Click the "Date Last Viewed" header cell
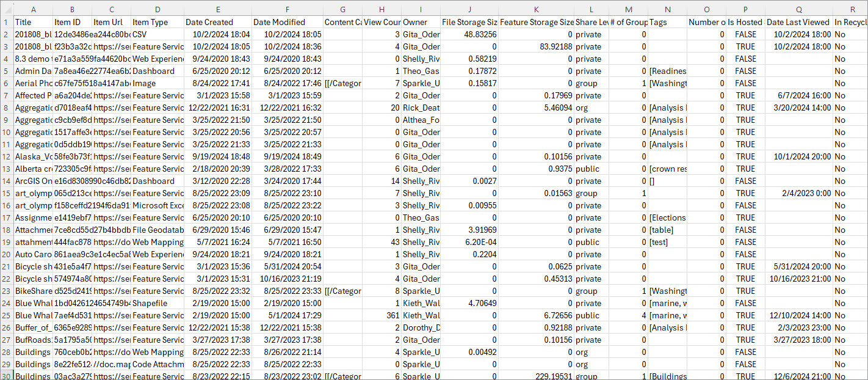This screenshot has height=380, width=868. coord(799,22)
